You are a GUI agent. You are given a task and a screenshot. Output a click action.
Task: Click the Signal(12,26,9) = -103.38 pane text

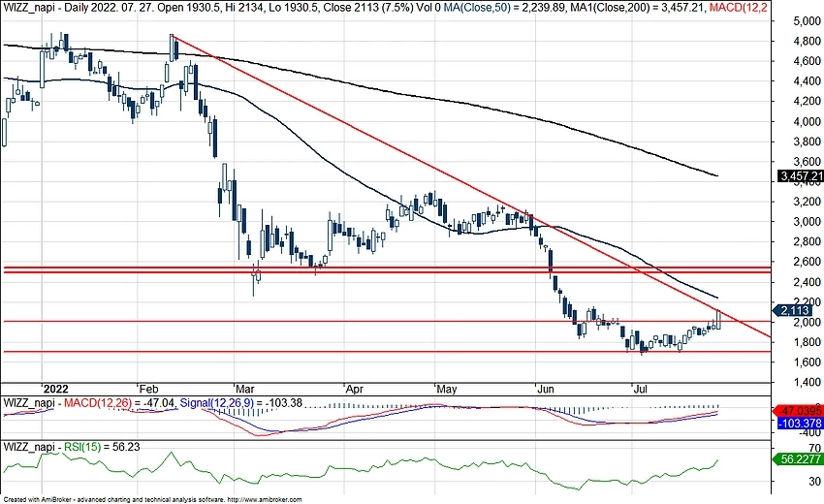pyautogui.click(x=241, y=403)
